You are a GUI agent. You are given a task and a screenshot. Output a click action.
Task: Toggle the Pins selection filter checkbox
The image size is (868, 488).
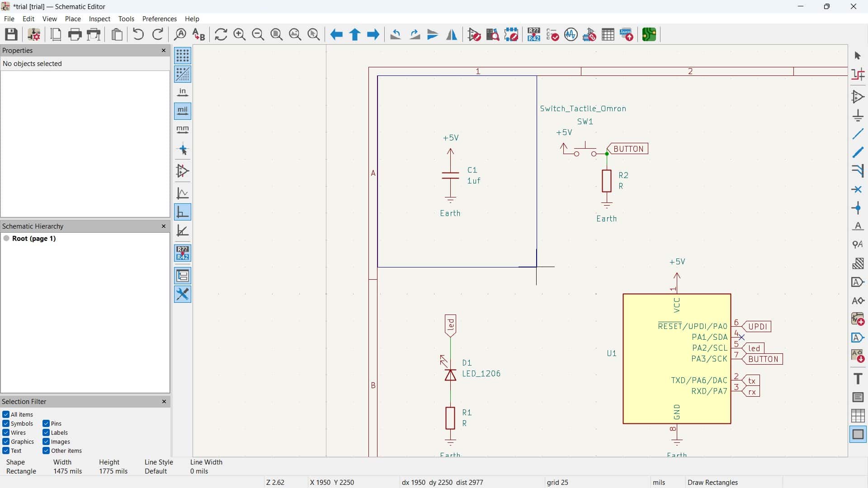[46, 423]
